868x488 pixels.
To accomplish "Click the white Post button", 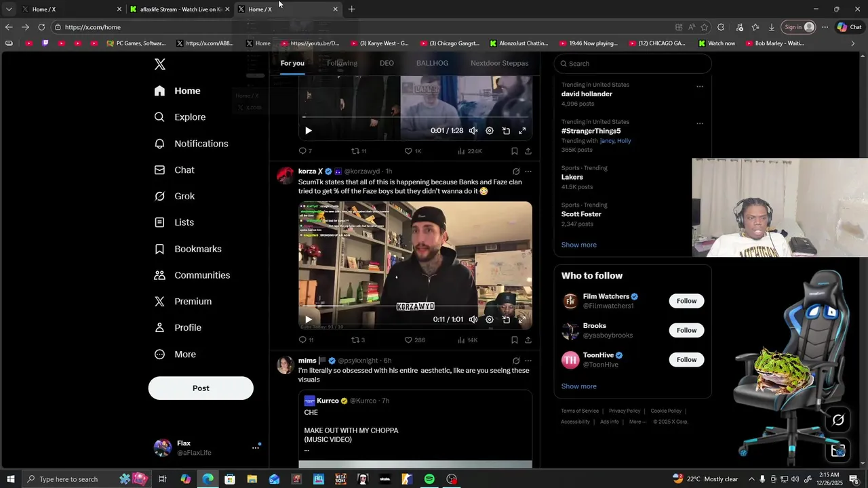I will pos(201,388).
